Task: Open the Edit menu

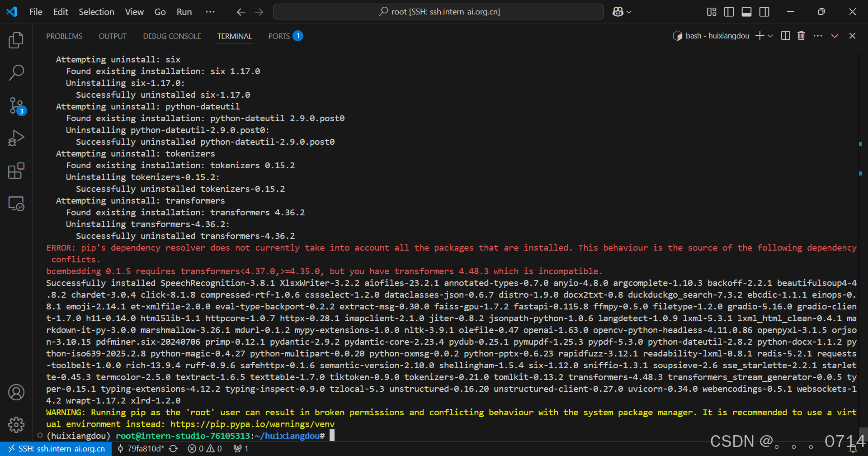Action: pyautogui.click(x=61, y=12)
